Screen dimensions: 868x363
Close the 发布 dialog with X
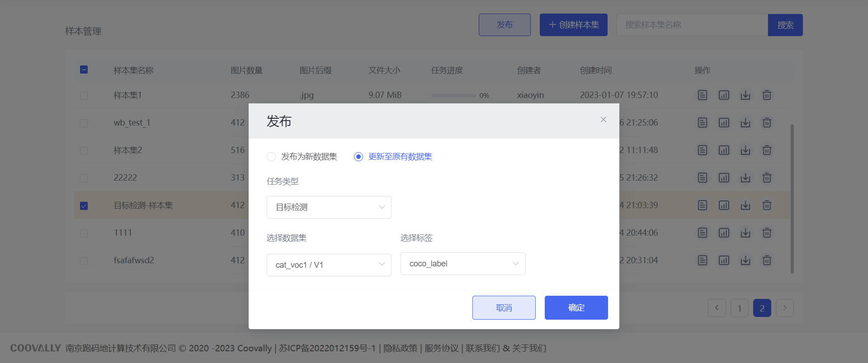(603, 120)
